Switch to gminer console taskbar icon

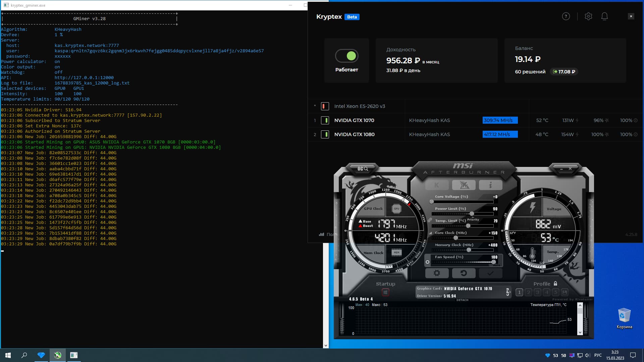point(74,355)
